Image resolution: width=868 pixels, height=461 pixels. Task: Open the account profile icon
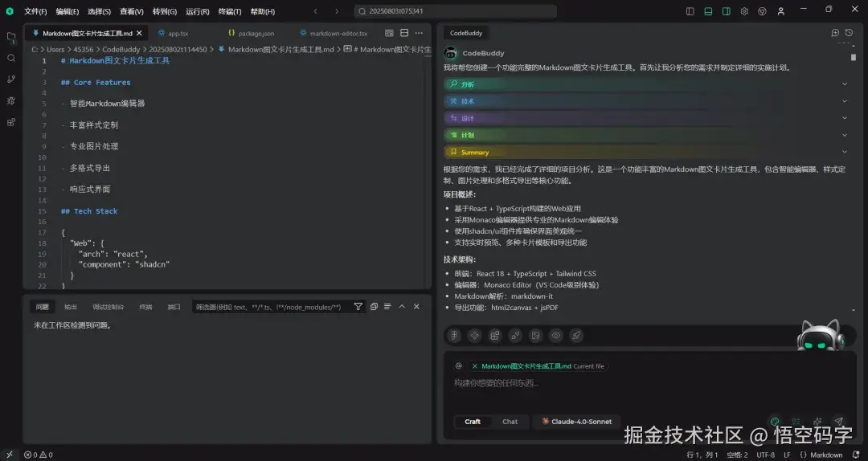click(780, 11)
